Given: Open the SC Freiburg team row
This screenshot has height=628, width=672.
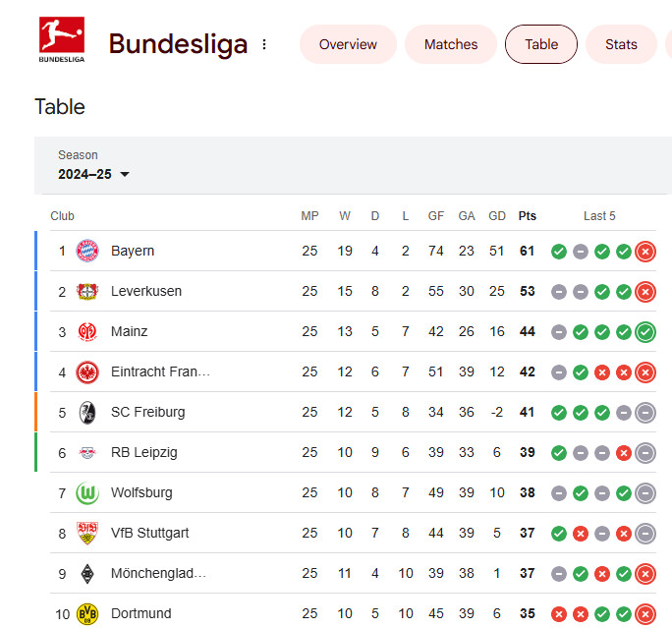Looking at the screenshot, I should tap(147, 412).
